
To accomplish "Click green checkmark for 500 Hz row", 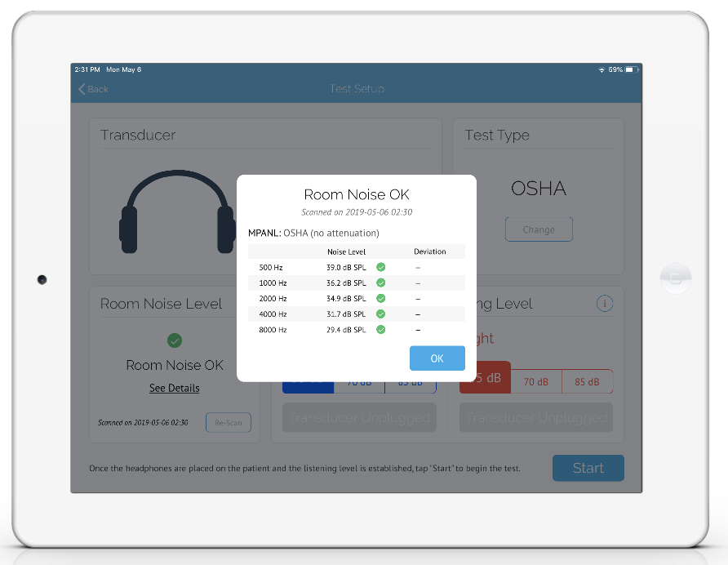I will pyautogui.click(x=380, y=267).
